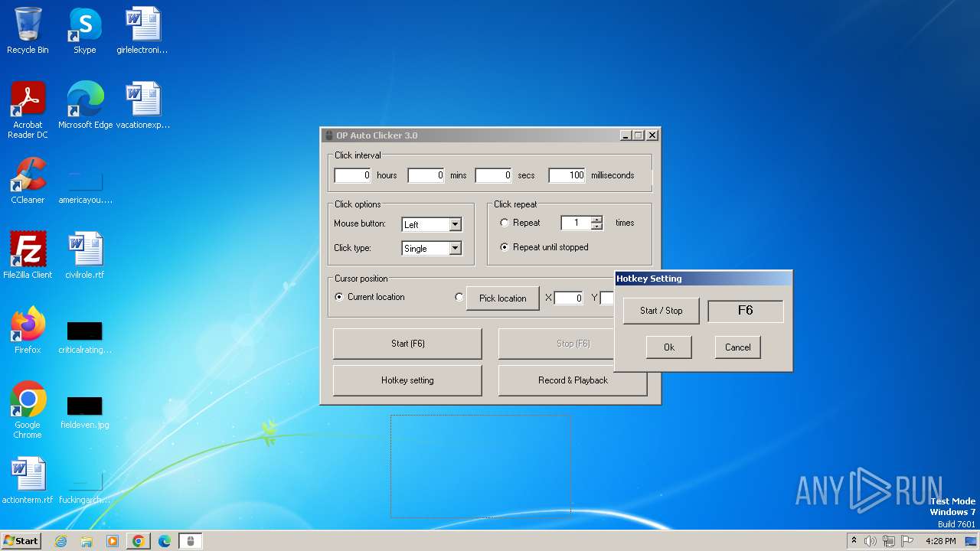This screenshot has height=551, width=980.
Task: Select the Pick location radio button
Action: pos(459,297)
